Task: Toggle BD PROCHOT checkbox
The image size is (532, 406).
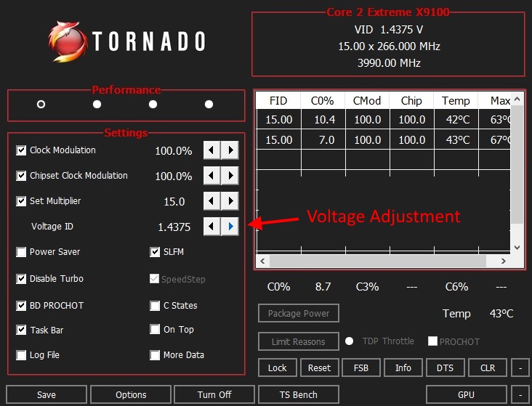Action: point(21,306)
